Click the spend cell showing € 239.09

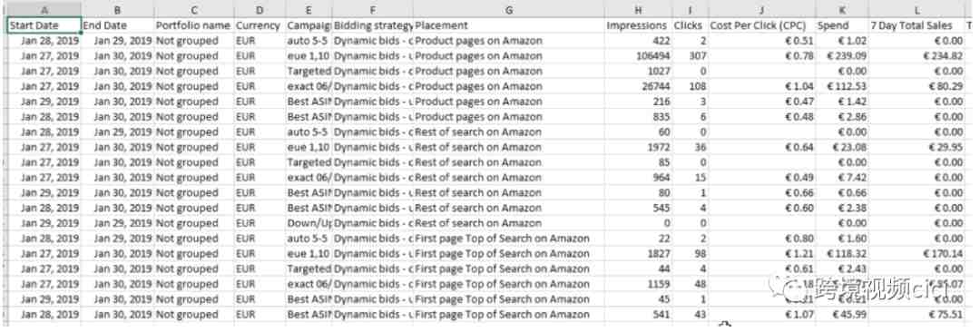841,55
